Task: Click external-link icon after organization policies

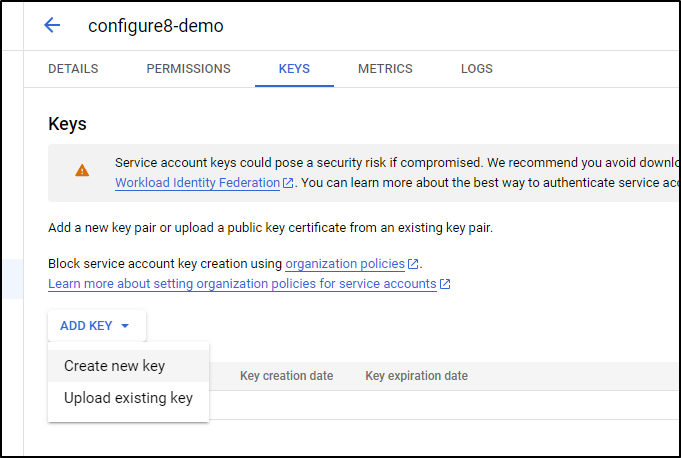Action: (413, 264)
